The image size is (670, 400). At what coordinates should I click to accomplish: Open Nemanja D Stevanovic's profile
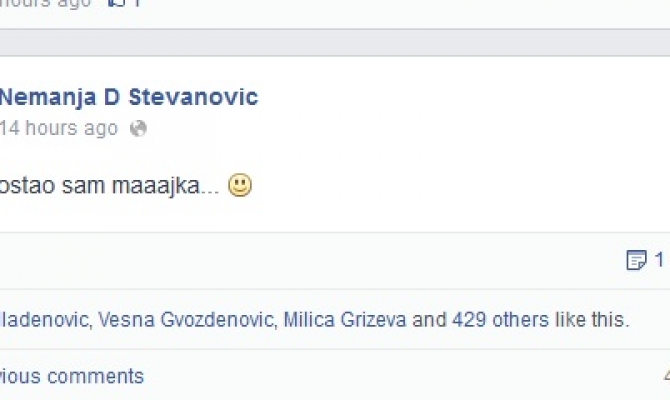(x=129, y=97)
